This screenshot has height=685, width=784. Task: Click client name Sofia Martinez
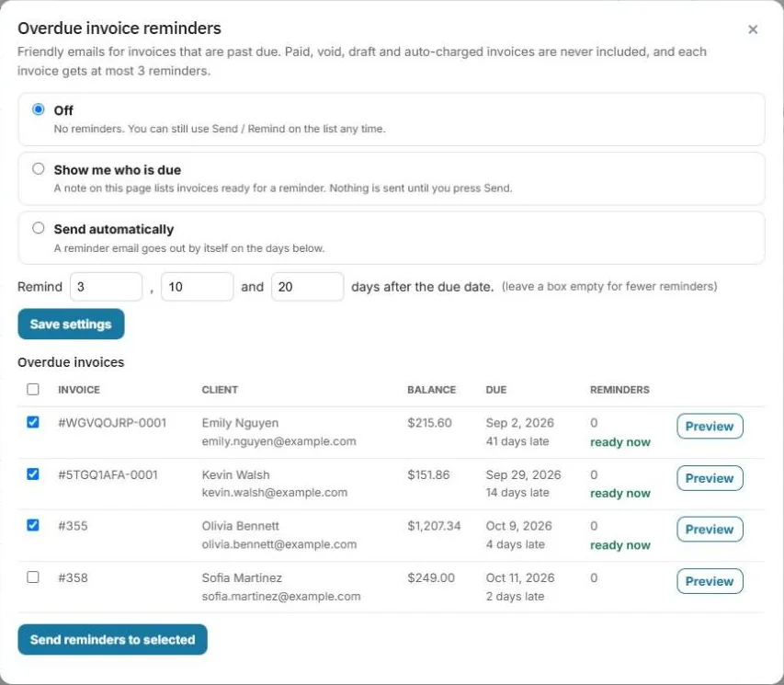coord(242,578)
